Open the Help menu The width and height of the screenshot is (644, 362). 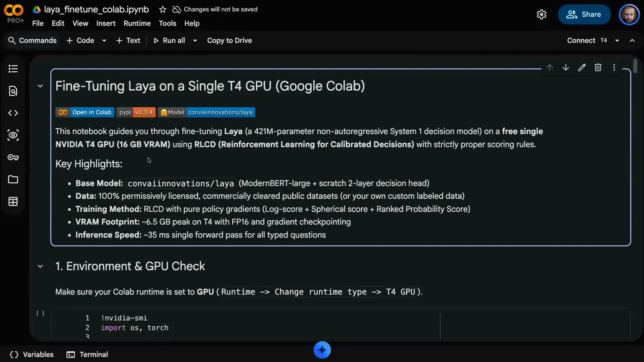(192, 23)
